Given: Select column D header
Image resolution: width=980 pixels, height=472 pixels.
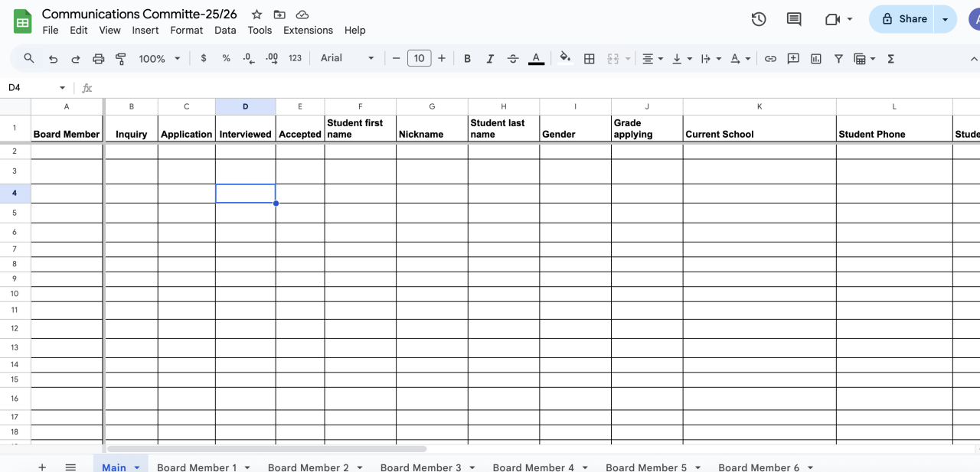Looking at the screenshot, I should point(245,106).
